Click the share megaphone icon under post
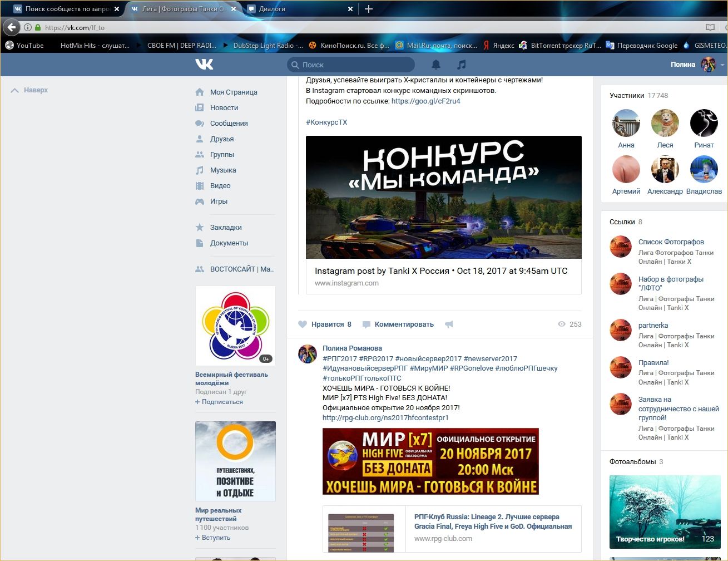 point(449,324)
